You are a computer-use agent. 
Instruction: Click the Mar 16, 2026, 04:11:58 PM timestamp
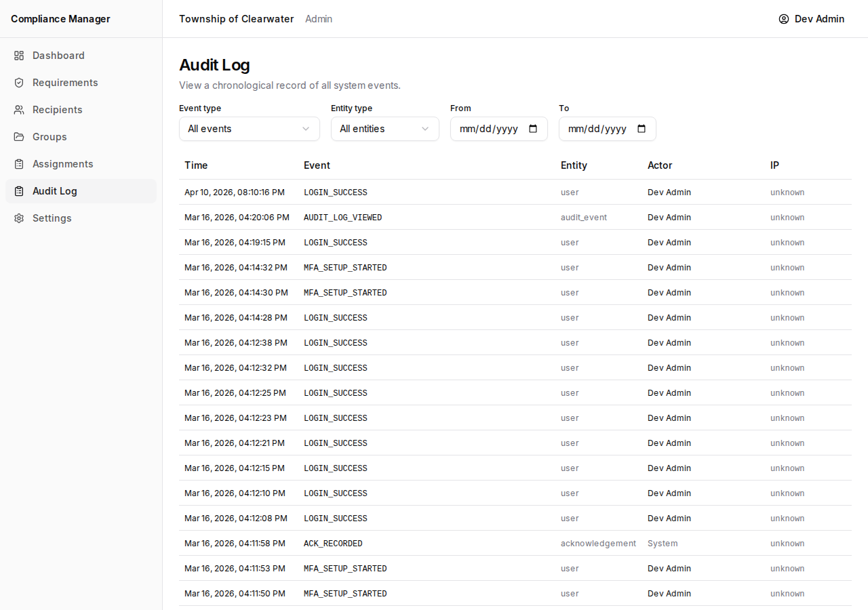(235, 544)
